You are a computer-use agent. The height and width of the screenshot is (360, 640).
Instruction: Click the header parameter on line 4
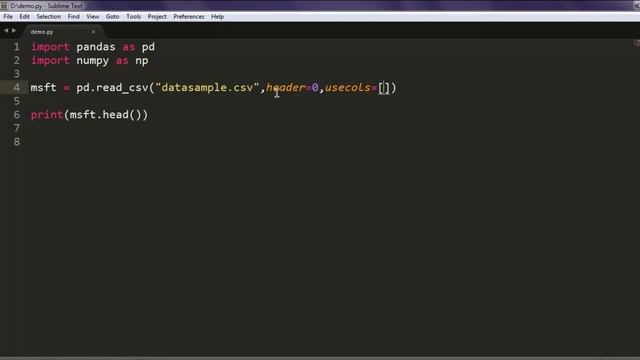(285, 88)
